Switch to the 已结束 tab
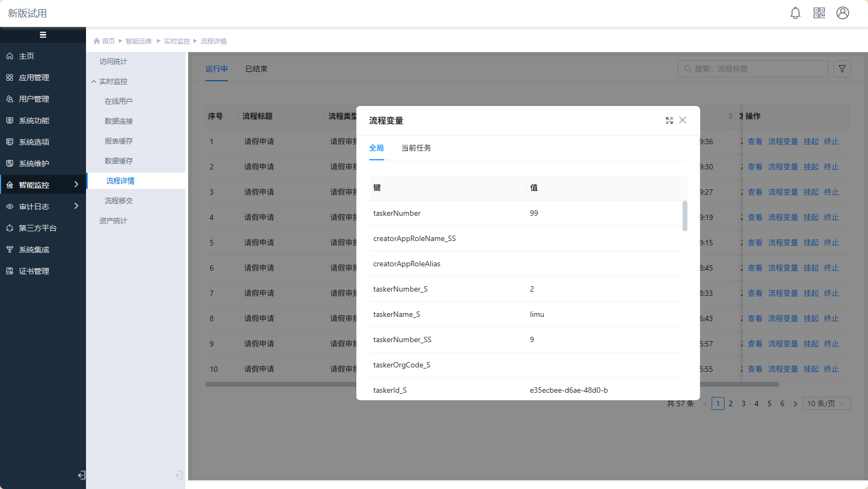Image resolution: width=868 pixels, height=489 pixels. pos(256,69)
